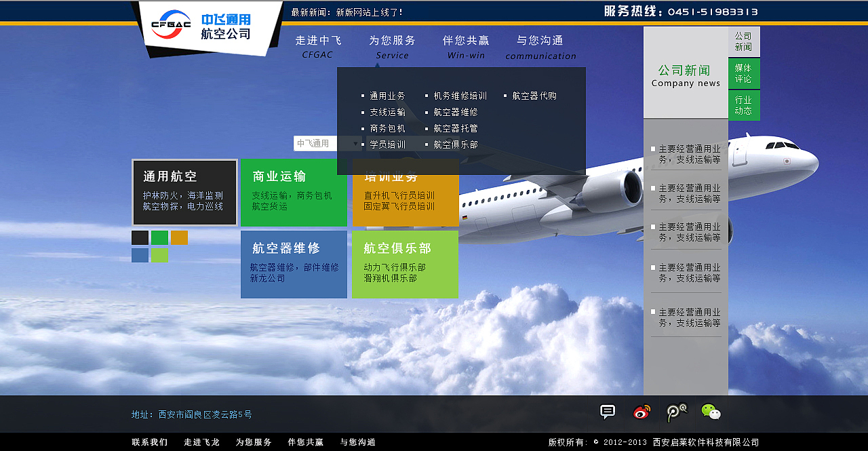Pick the green color swatch

click(159, 237)
